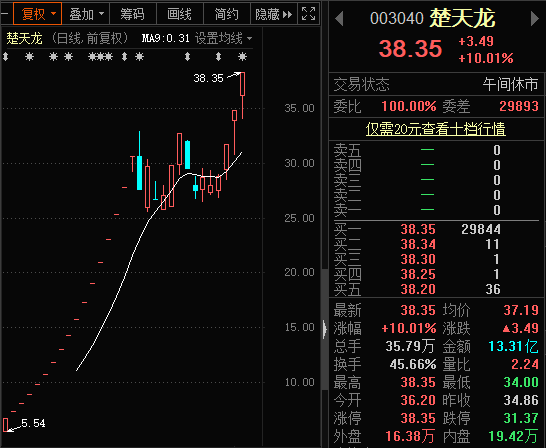Open 设置均线 moving average settings
This screenshot has height=448, width=546.
point(223,38)
